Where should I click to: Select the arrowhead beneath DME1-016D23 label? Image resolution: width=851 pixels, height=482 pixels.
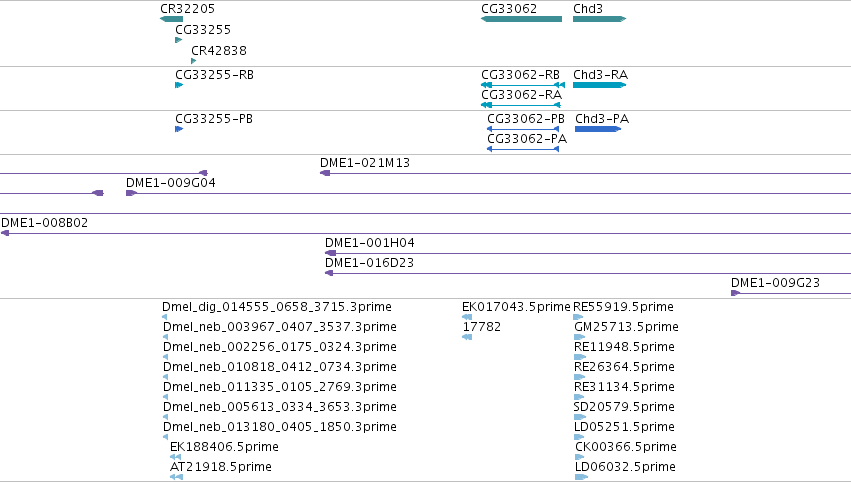coord(329,273)
